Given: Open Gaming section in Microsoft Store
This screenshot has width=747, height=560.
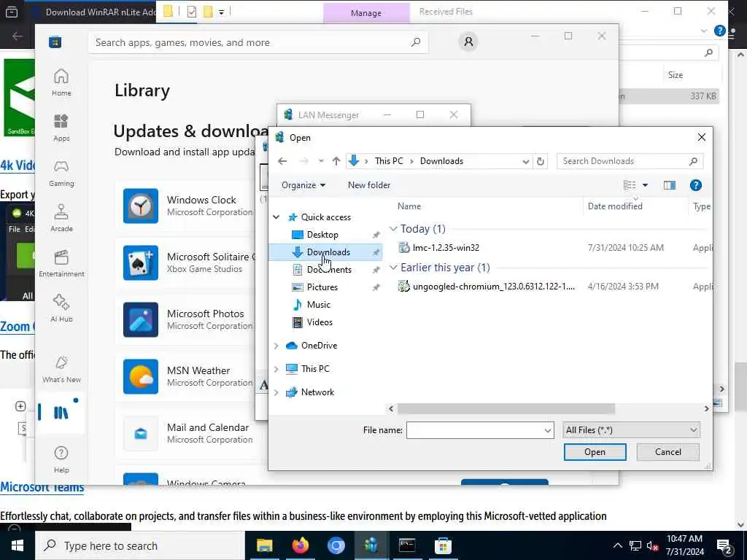Looking at the screenshot, I should pyautogui.click(x=61, y=173).
